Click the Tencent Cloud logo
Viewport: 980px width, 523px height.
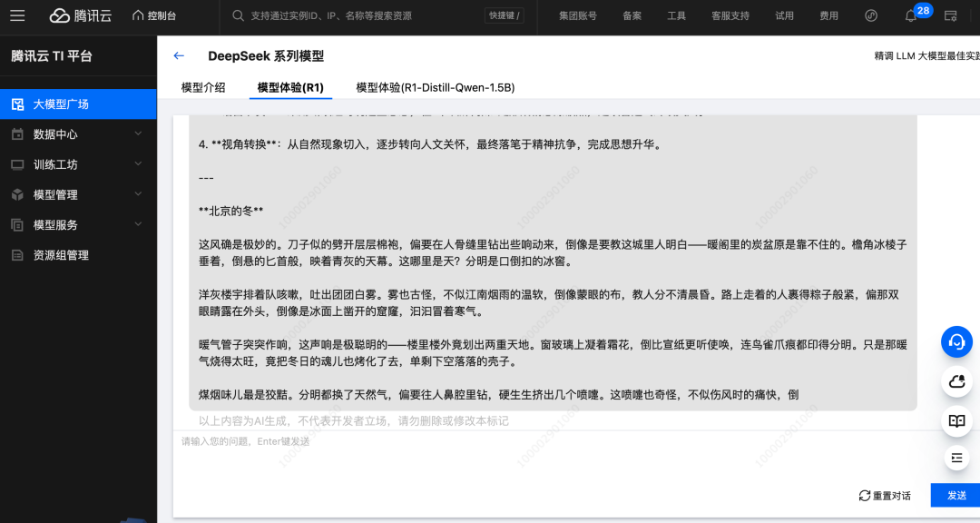click(81, 15)
